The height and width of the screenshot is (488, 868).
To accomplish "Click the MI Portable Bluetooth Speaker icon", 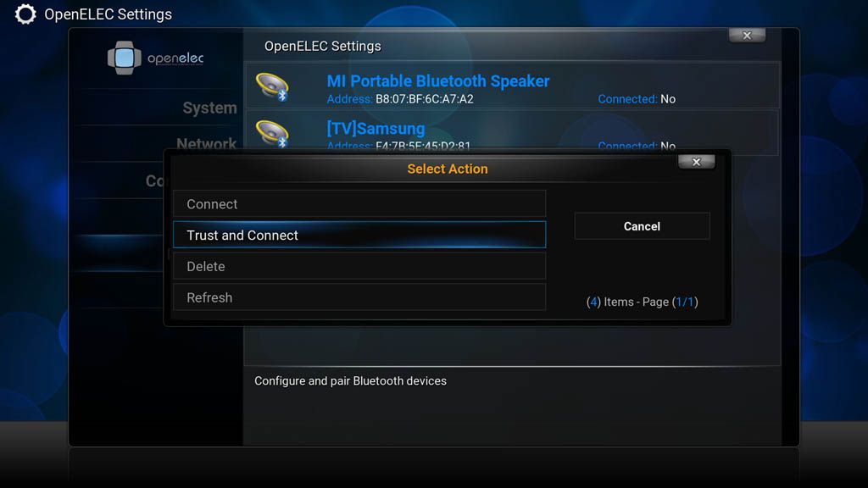I will pyautogui.click(x=272, y=87).
